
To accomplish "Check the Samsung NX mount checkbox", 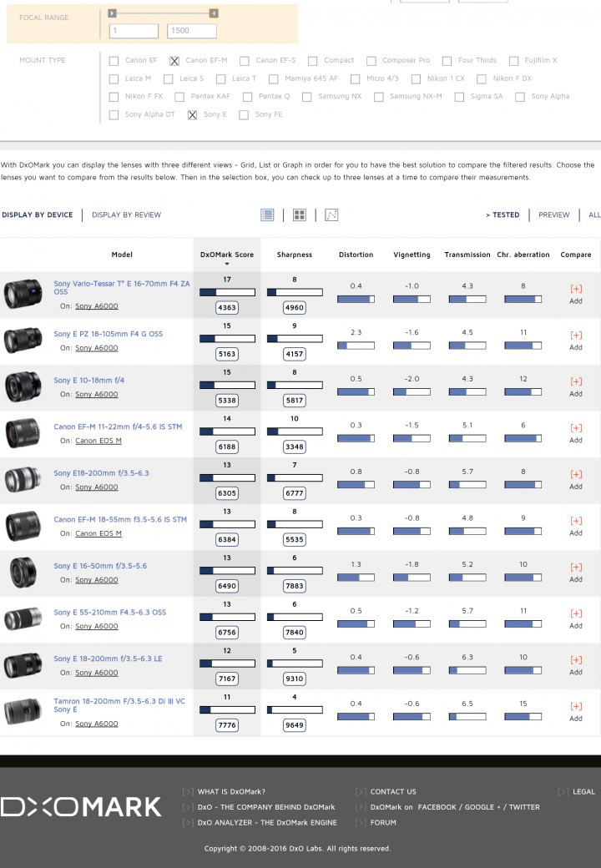I will click(x=306, y=97).
